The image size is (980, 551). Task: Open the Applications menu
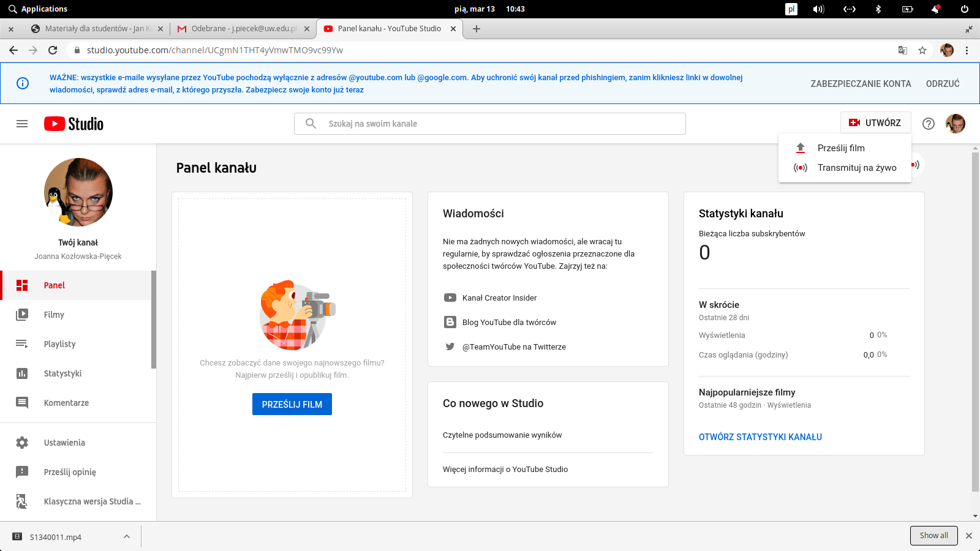38,9
